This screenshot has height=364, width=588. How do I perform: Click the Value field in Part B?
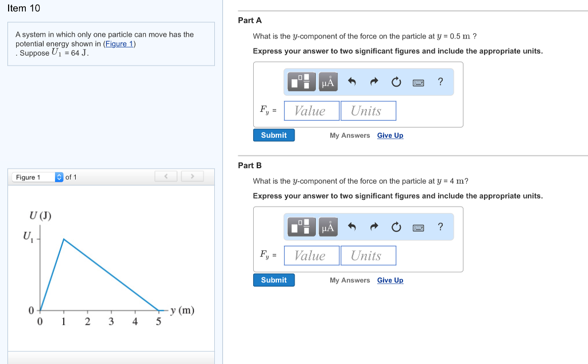[311, 255]
